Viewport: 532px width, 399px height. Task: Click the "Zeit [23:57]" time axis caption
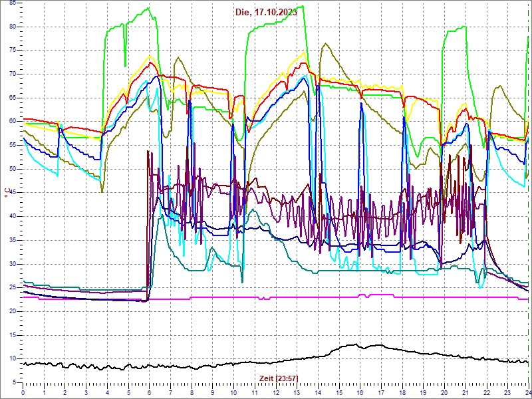[279, 378]
